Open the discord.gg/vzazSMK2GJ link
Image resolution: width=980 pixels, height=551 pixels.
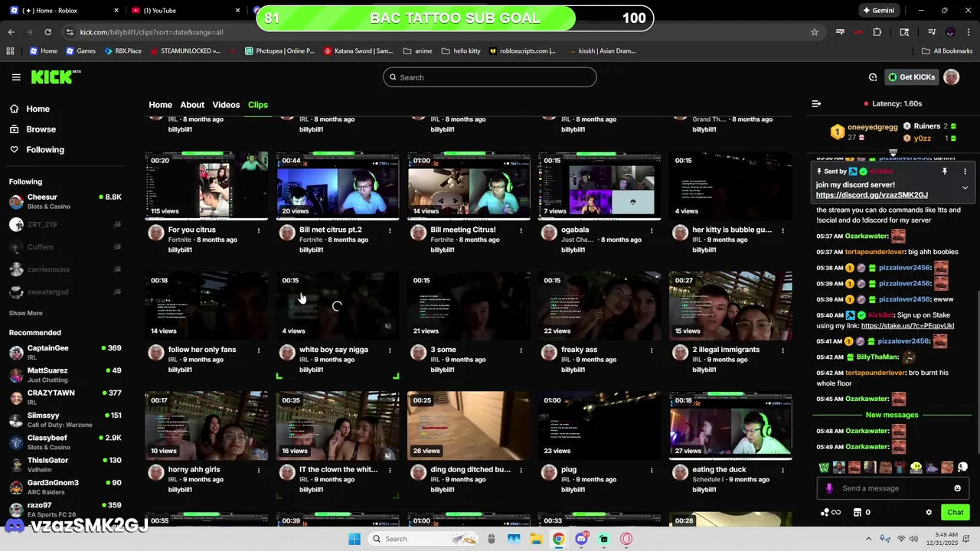pos(872,195)
